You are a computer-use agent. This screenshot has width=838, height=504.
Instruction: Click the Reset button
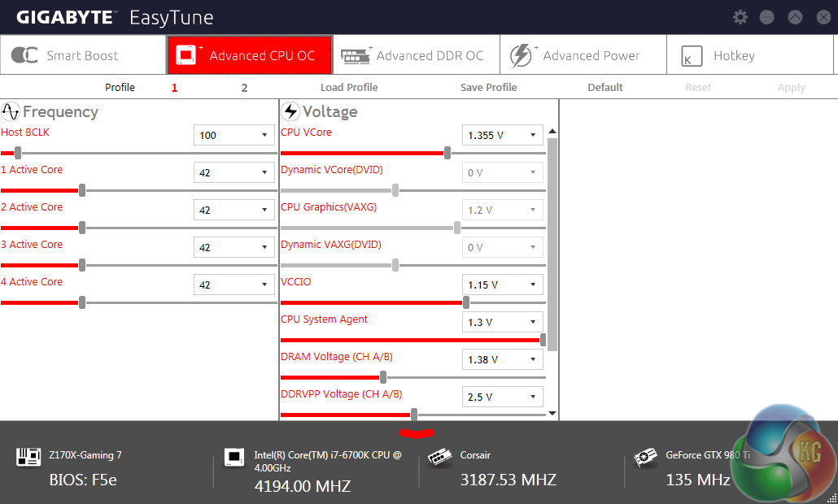click(x=698, y=88)
